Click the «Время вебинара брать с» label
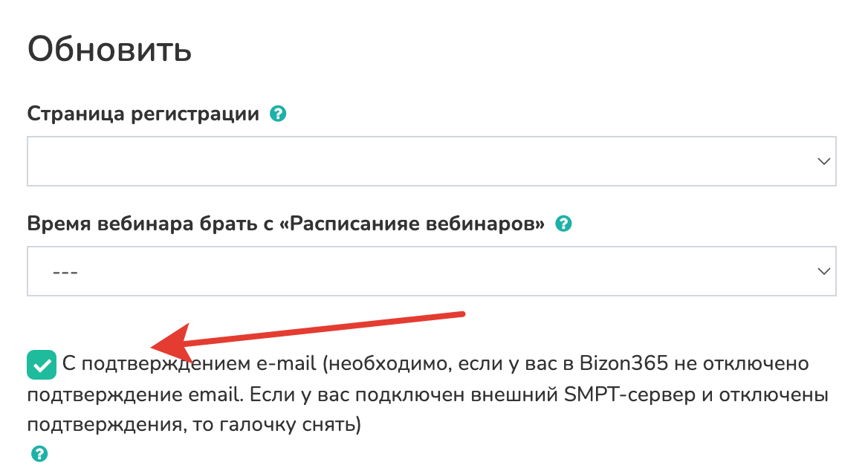This screenshot has height=471, width=868. pos(155,224)
